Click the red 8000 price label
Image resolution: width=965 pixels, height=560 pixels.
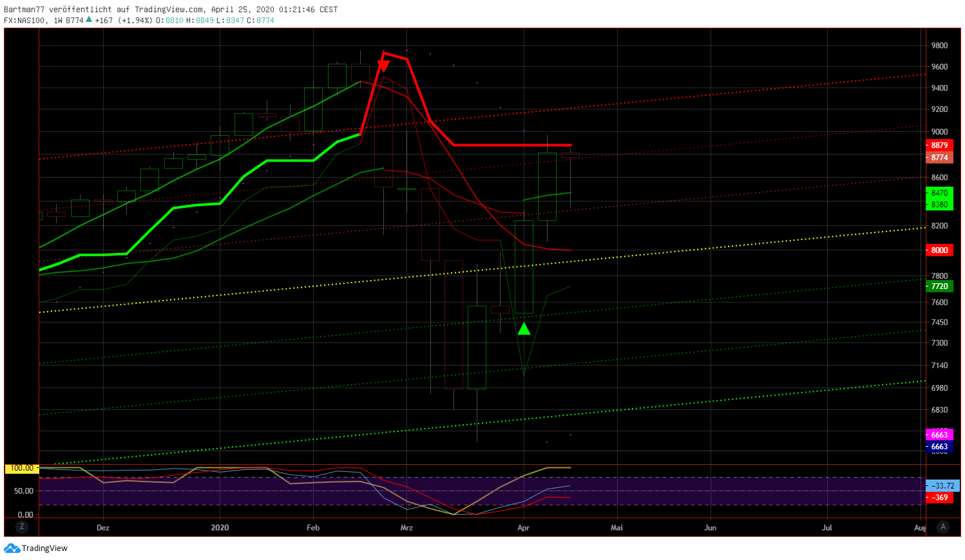tap(939, 250)
